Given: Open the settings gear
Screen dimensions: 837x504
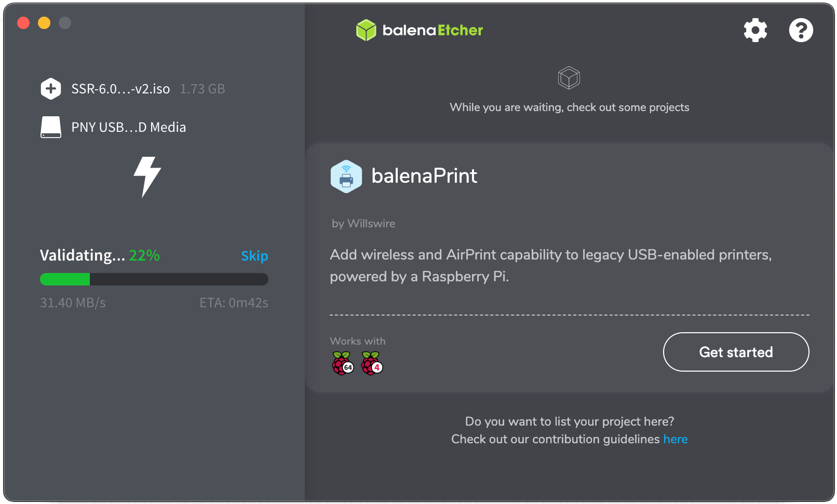Looking at the screenshot, I should coord(755,30).
